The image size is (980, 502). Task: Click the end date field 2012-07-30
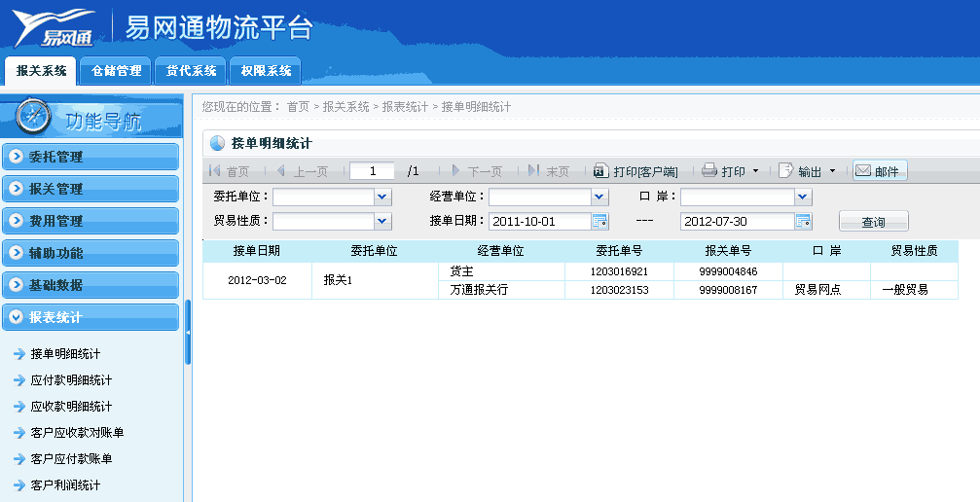[x=738, y=221]
